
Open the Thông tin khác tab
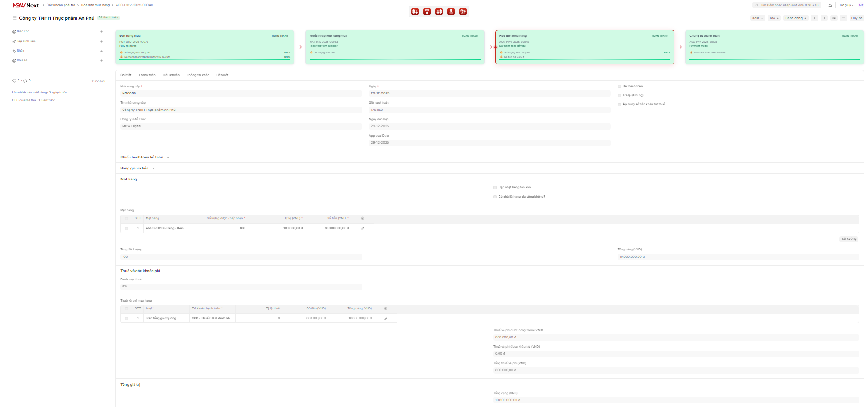[x=198, y=75]
